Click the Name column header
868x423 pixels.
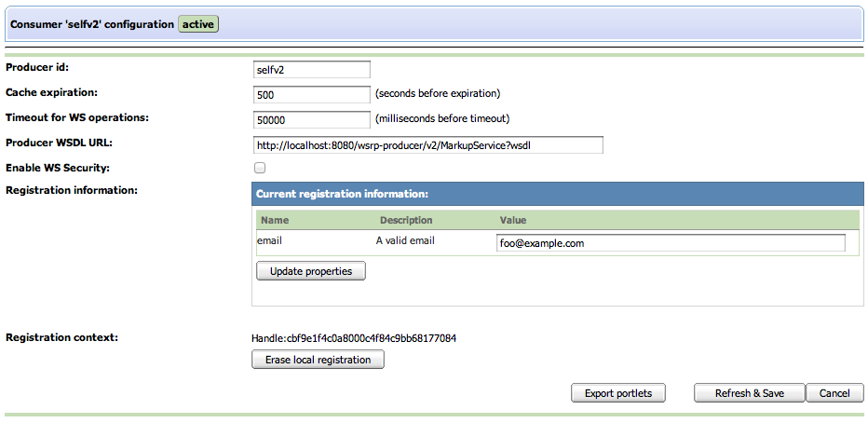point(275,221)
